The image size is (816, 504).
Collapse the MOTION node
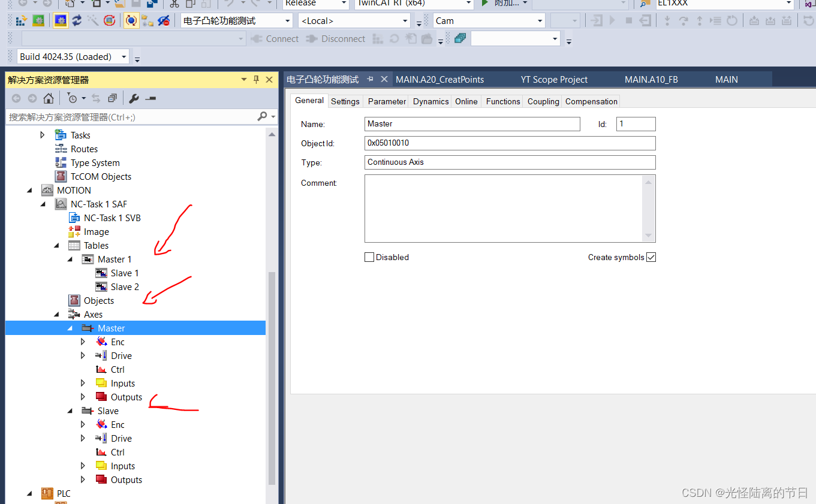30,190
